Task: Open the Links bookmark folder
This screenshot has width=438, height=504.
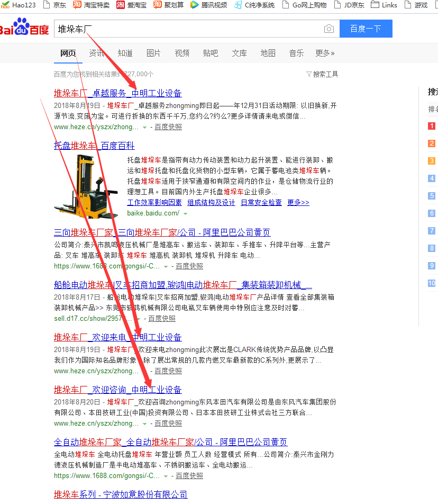Action: [x=384, y=5]
